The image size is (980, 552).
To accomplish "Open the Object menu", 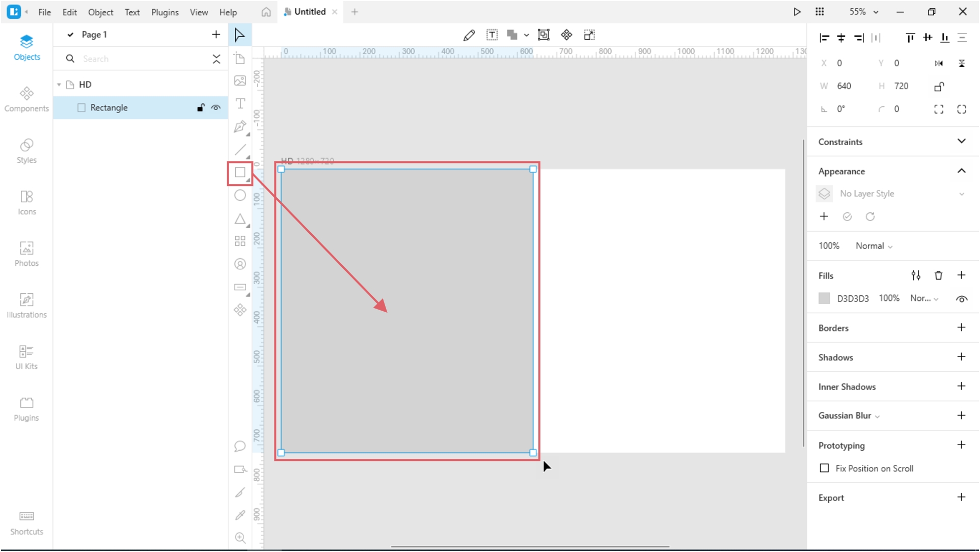I will click(x=100, y=12).
